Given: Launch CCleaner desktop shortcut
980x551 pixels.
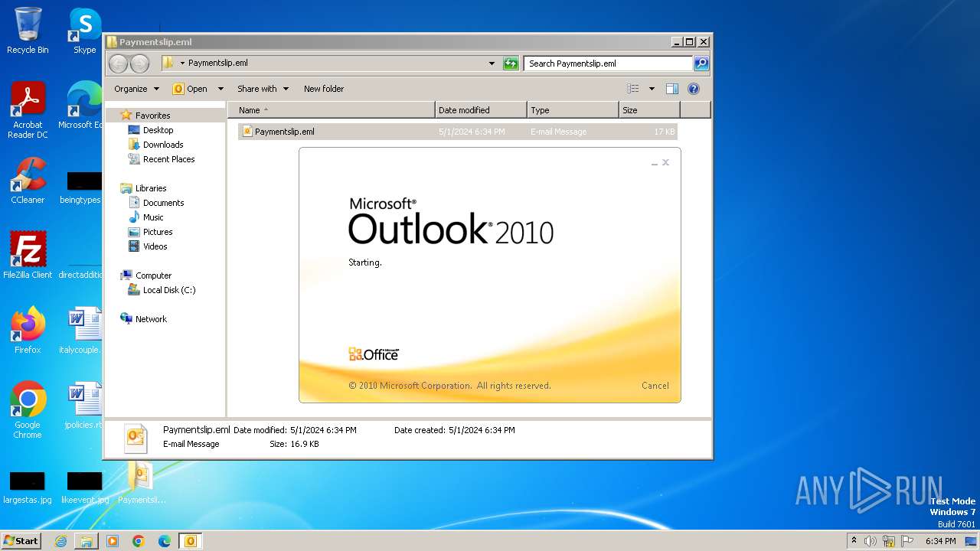Looking at the screenshot, I should coord(28,181).
